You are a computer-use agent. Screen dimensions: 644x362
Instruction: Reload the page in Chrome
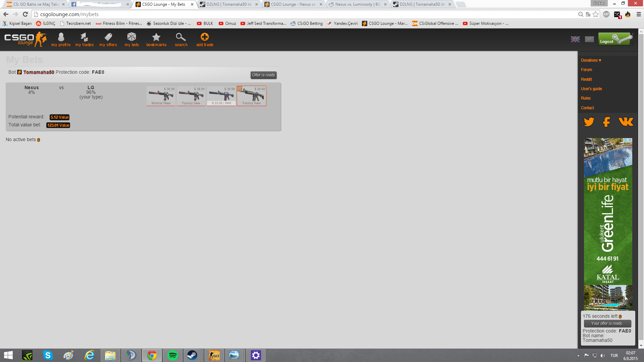click(25, 14)
